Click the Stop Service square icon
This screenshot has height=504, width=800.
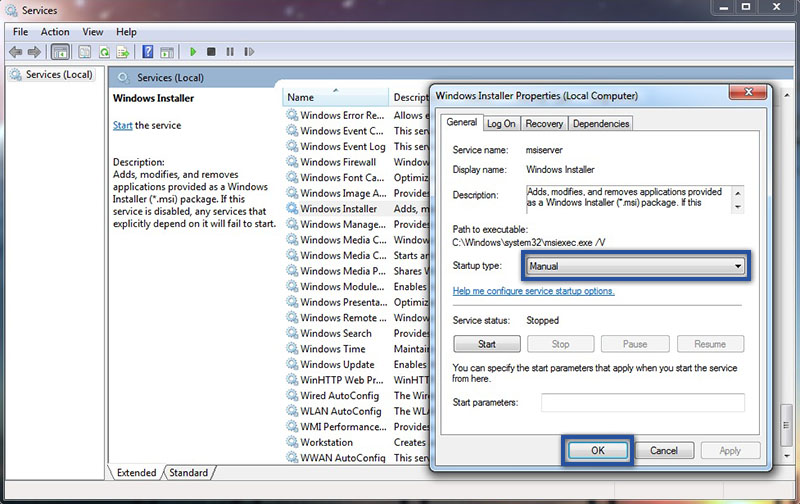click(x=211, y=52)
